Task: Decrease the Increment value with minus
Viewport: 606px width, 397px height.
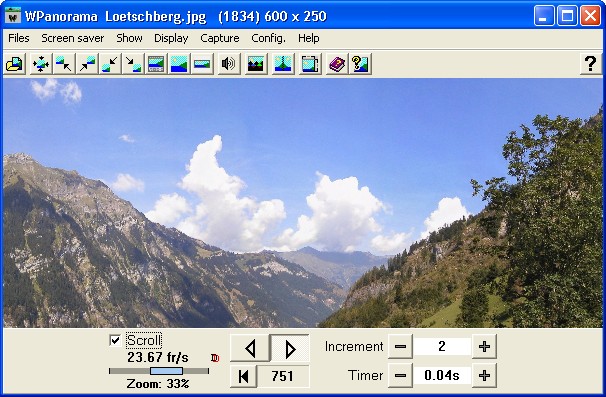Action: coord(400,346)
